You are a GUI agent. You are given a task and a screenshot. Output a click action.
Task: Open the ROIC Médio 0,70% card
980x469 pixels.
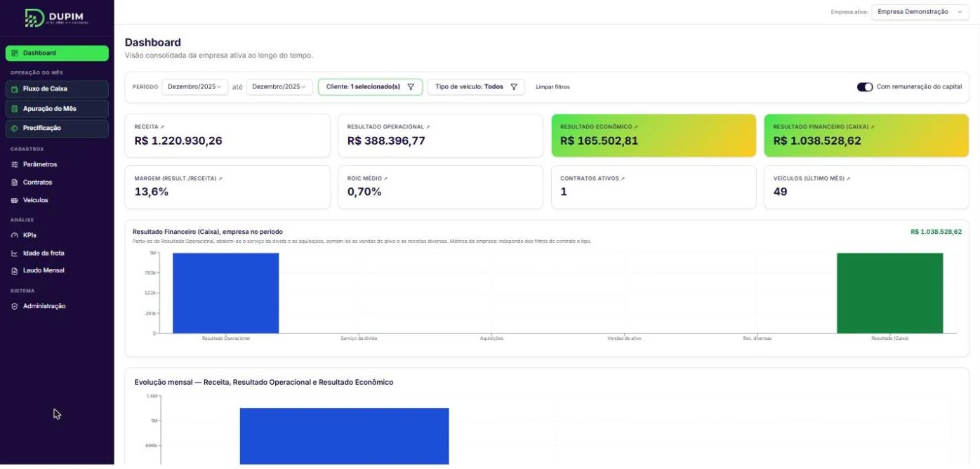[440, 187]
